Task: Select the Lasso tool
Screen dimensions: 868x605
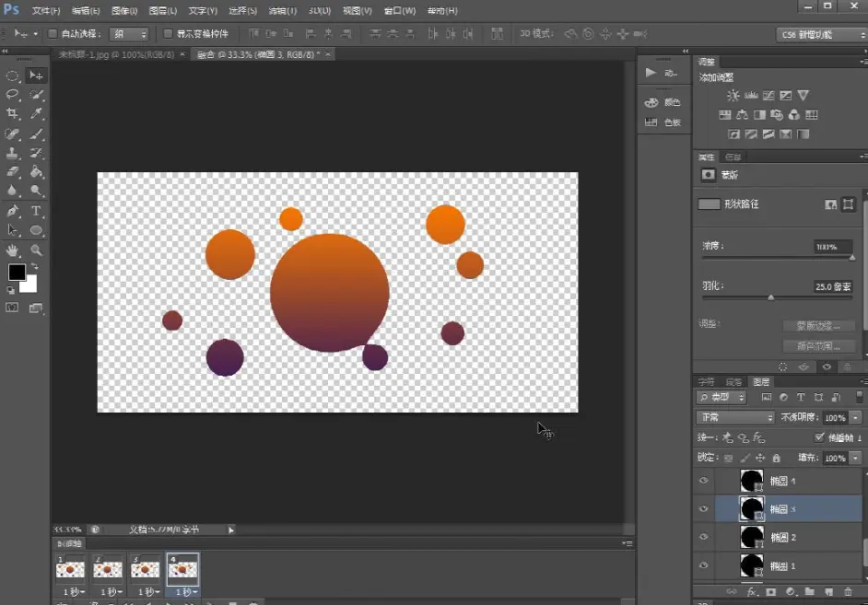Action: (x=13, y=95)
